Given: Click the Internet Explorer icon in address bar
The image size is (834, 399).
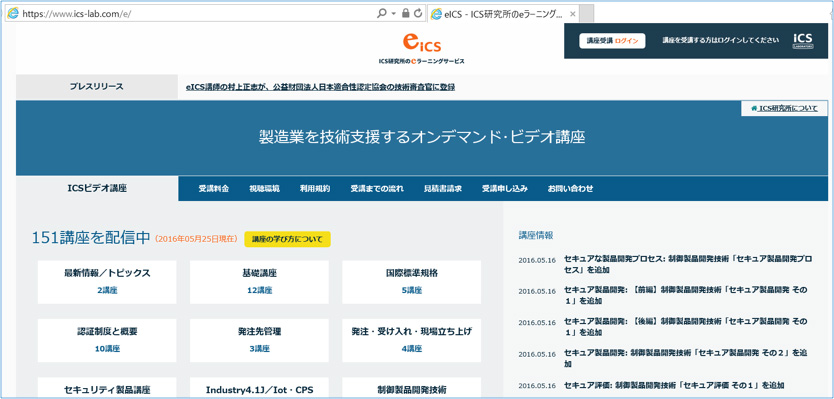Looking at the screenshot, I should (12, 14).
